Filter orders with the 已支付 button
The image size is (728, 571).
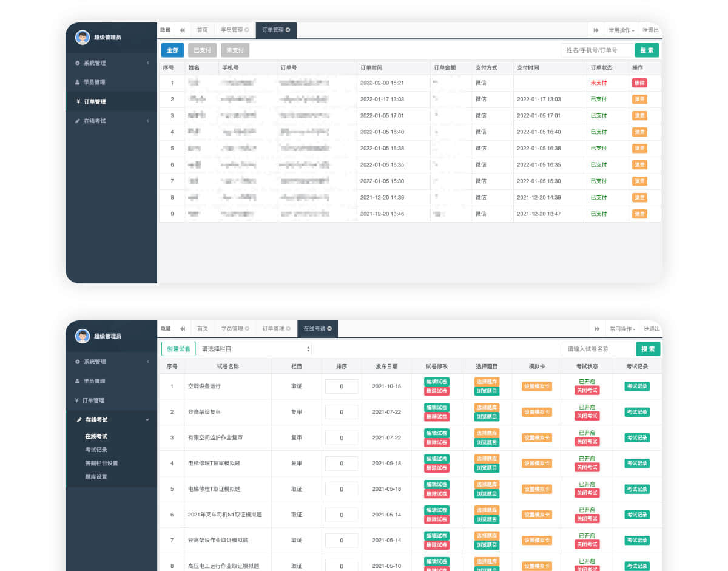[202, 50]
